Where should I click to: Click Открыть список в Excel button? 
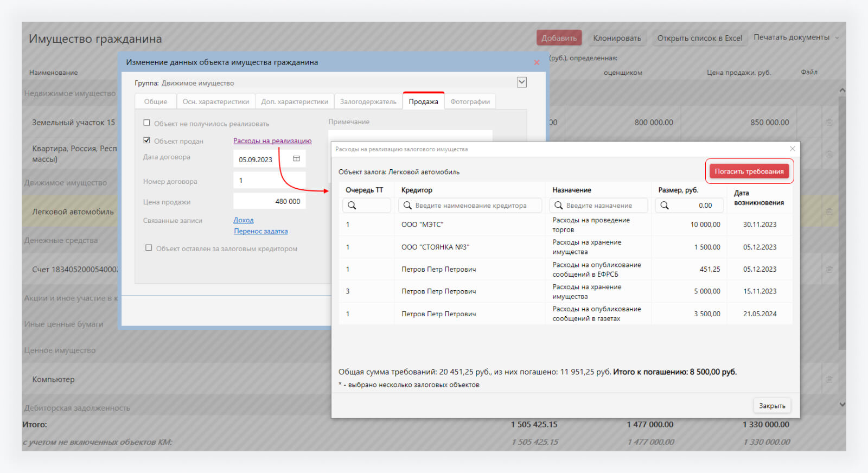pyautogui.click(x=700, y=38)
